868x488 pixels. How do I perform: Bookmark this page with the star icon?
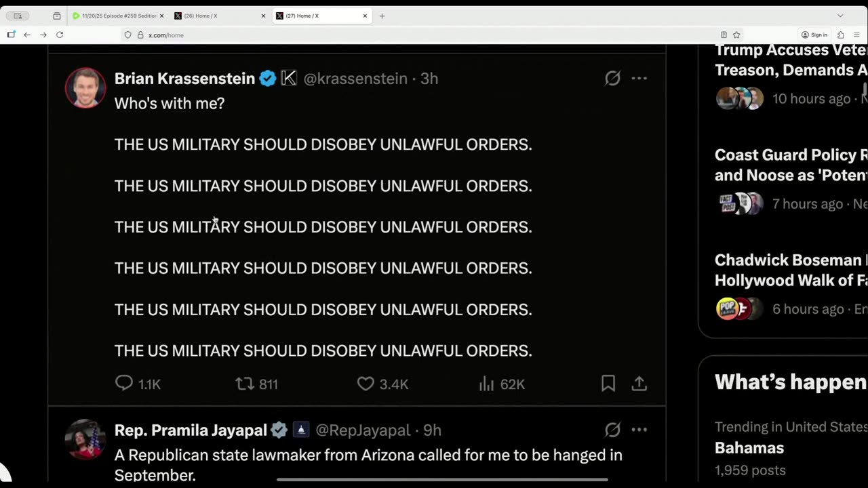pyautogui.click(x=736, y=35)
